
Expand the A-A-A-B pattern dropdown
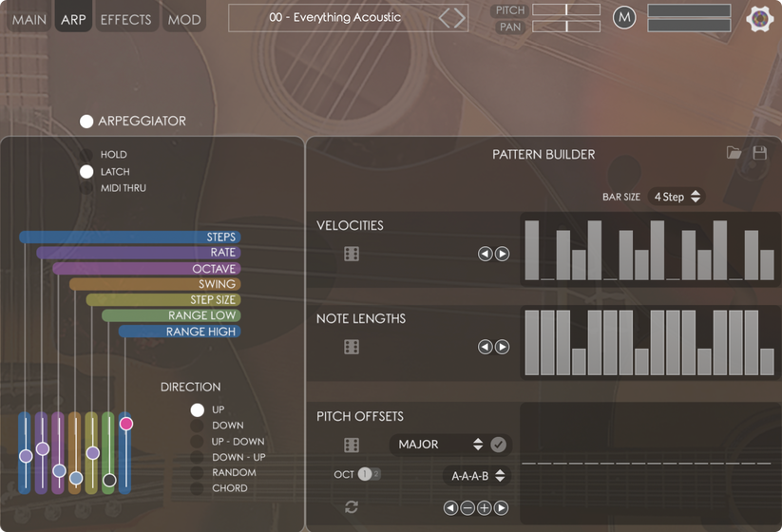coord(478,476)
